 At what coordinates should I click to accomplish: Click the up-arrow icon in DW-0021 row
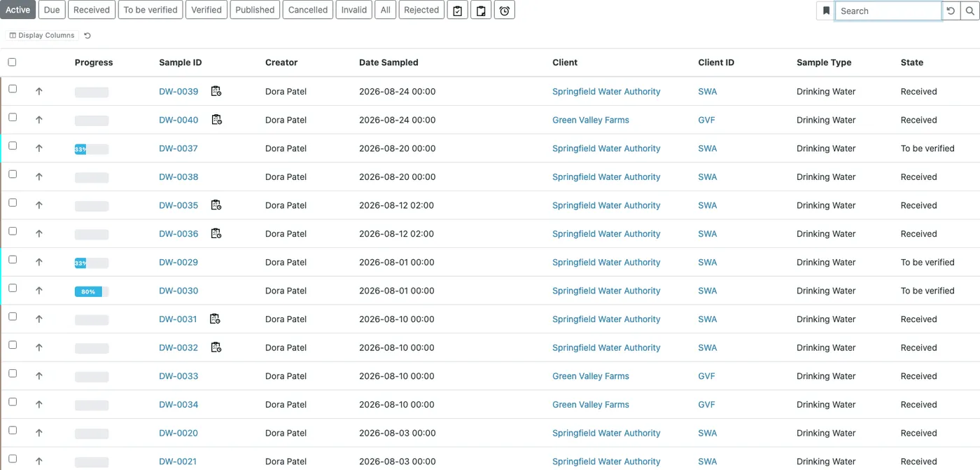point(39,462)
